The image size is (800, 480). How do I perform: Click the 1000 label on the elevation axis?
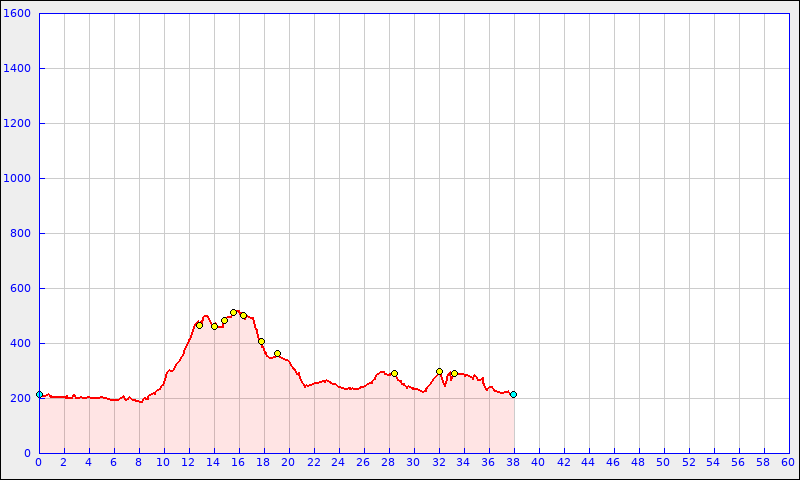(x=18, y=179)
